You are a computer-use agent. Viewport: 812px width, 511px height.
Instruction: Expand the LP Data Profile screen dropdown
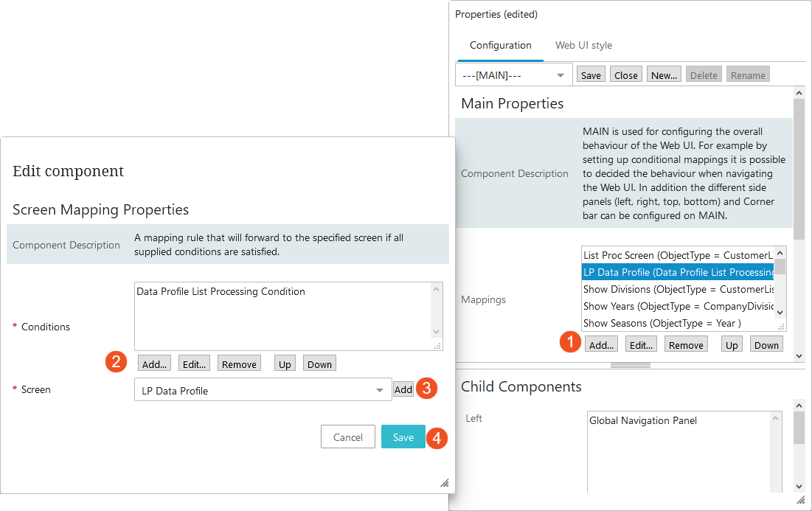(379, 390)
